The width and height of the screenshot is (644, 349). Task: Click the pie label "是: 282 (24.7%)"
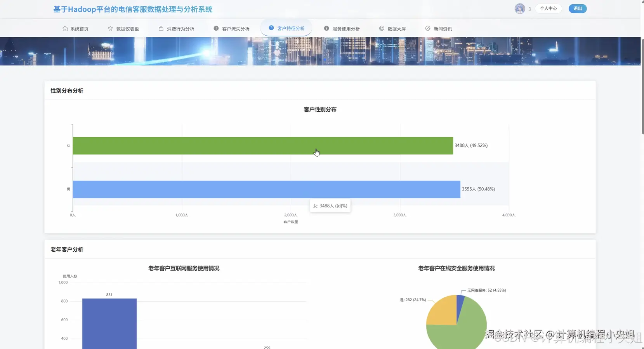pyautogui.click(x=413, y=300)
